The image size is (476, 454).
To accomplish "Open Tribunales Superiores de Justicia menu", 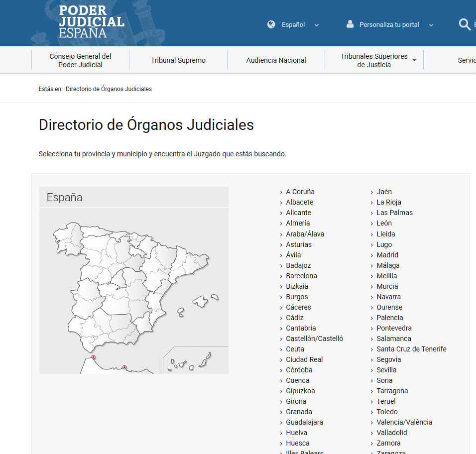I will click(x=374, y=60).
